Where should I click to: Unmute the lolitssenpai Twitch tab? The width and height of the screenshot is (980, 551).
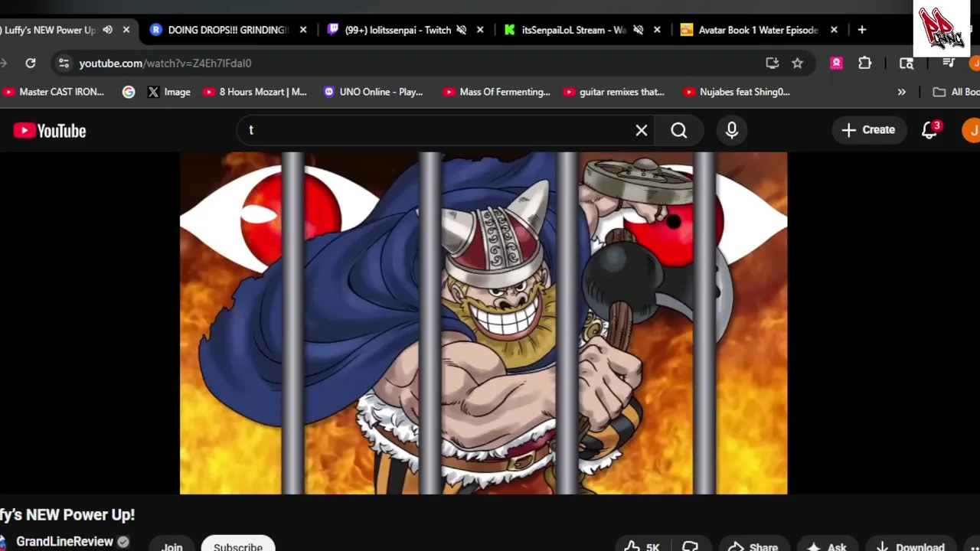pyautogui.click(x=462, y=30)
